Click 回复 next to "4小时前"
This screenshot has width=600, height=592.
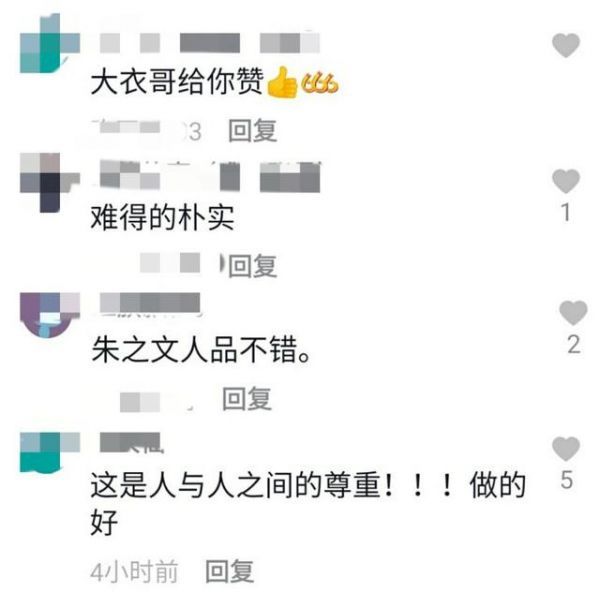point(230,571)
